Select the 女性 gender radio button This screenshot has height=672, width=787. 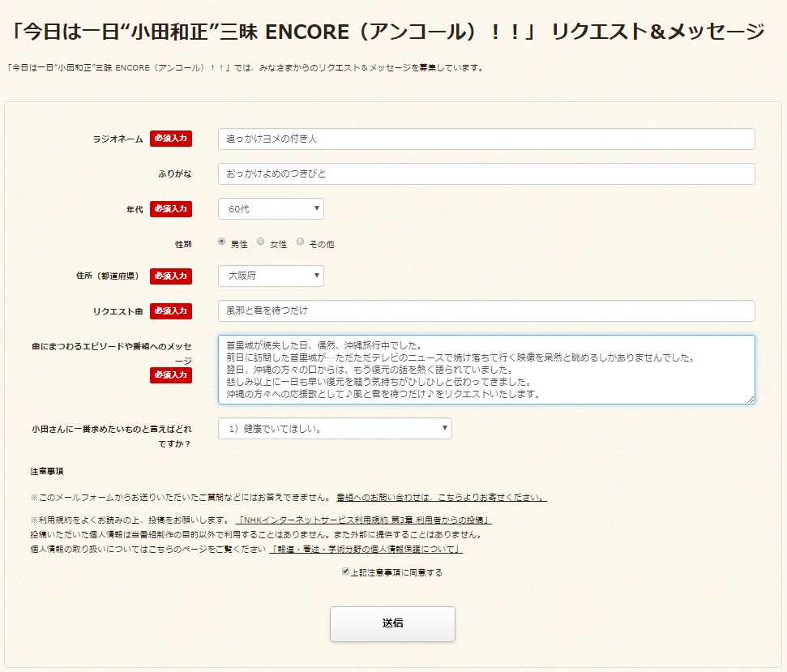260,242
